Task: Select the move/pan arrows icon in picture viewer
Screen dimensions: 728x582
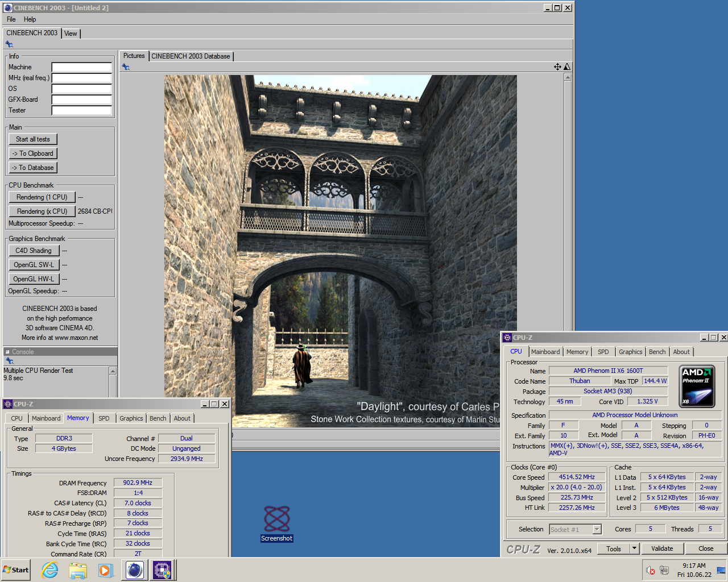Action: pyautogui.click(x=557, y=67)
